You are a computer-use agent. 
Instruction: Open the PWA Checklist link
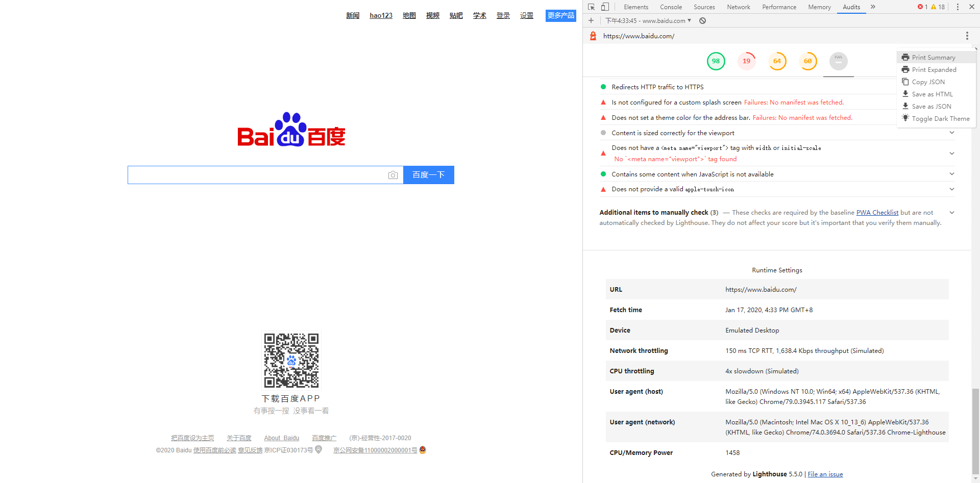877,213
